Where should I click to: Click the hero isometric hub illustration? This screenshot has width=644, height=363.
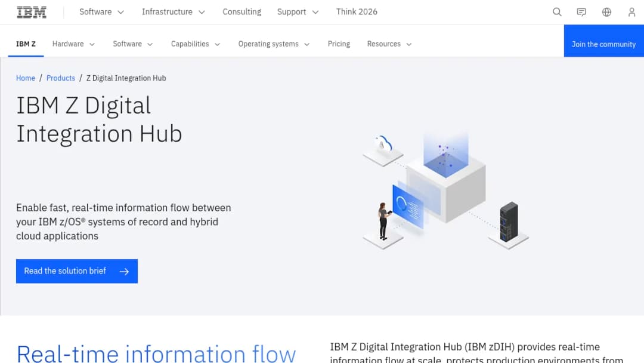point(445,190)
